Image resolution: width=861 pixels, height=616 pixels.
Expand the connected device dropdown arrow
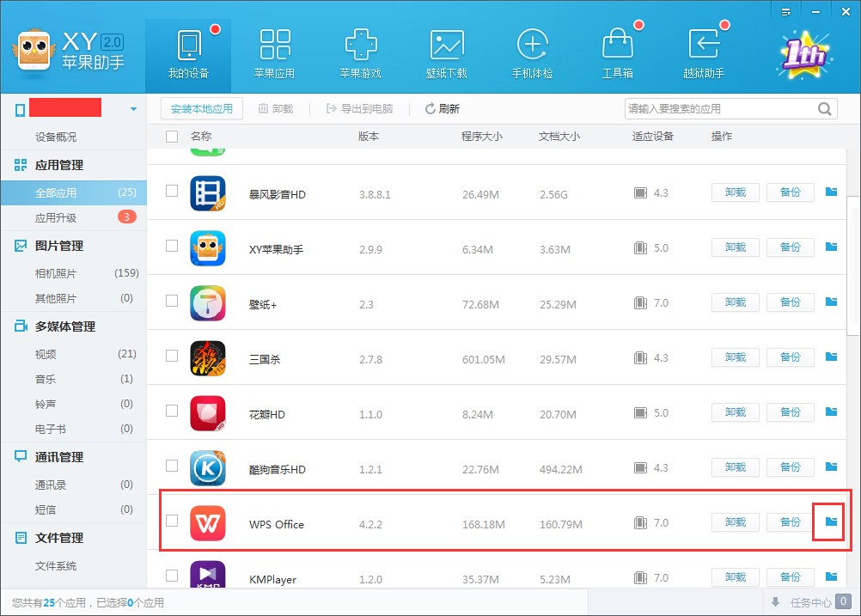(x=133, y=109)
